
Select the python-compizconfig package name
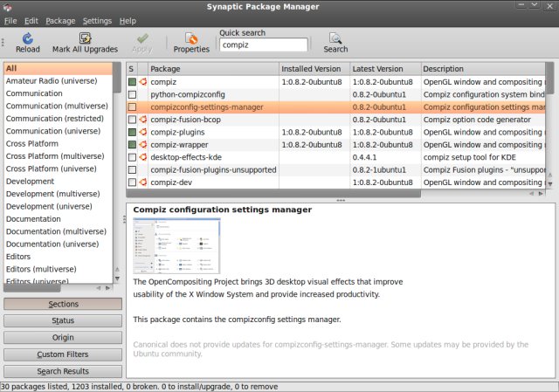coord(188,94)
